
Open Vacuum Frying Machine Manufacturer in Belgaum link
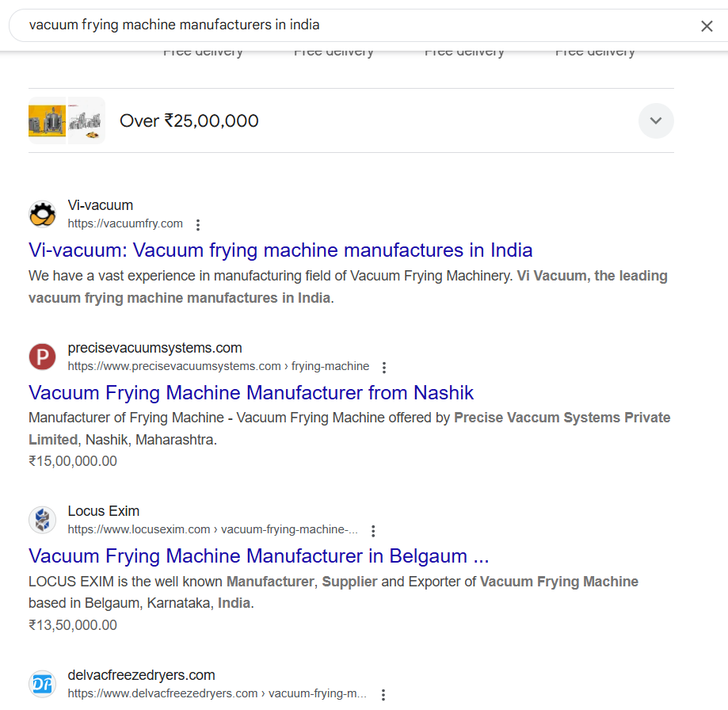tap(258, 556)
